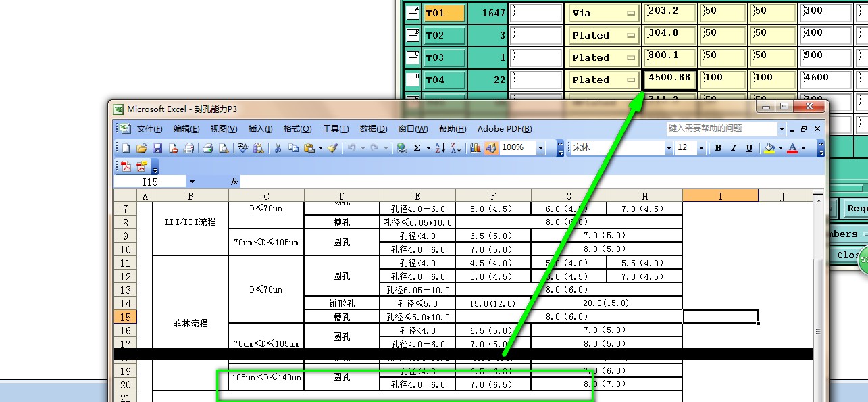Open the 插入(I) menu
The width and height of the screenshot is (868, 402).
[x=260, y=128]
